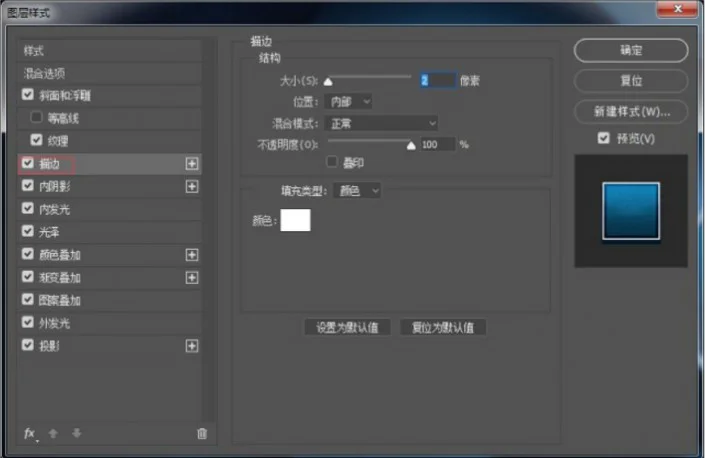Uncheck the 预览(V) preview checkbox
The width and height of the screenshot is (705, 458).
(603, 138)
